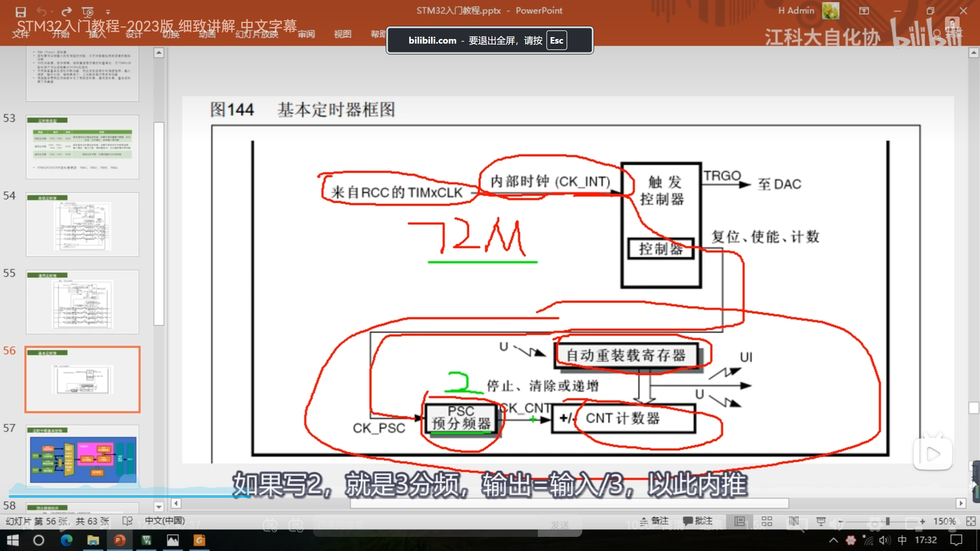This screenshot has width=980, height=551.
Task: Click the Save icon in quick access toolbar
Action: pos(20,12)
